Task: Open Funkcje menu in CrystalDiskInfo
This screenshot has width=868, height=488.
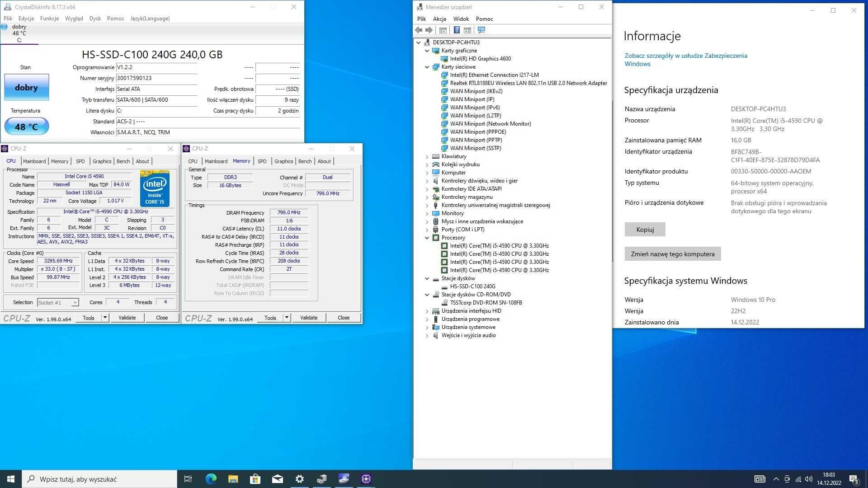Action: click(49, 19)
